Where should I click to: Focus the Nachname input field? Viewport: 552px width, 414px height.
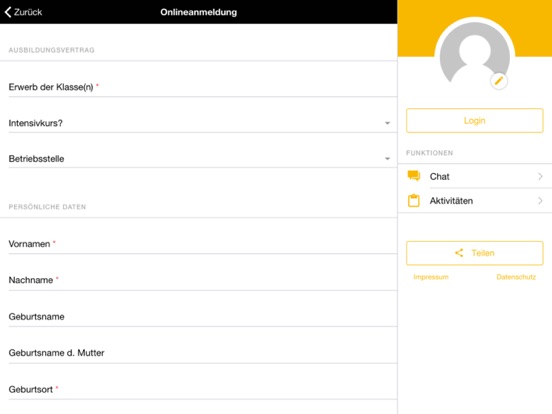click(203, 280)
